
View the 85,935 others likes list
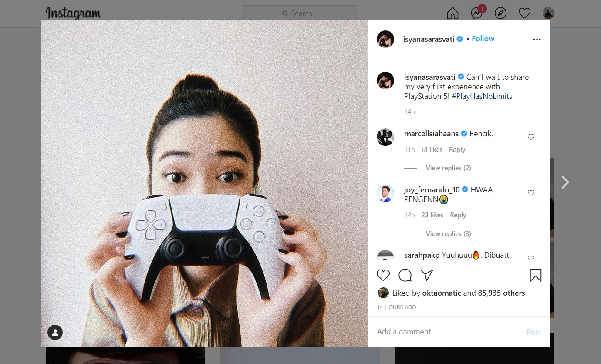click(x=501, y=293)
